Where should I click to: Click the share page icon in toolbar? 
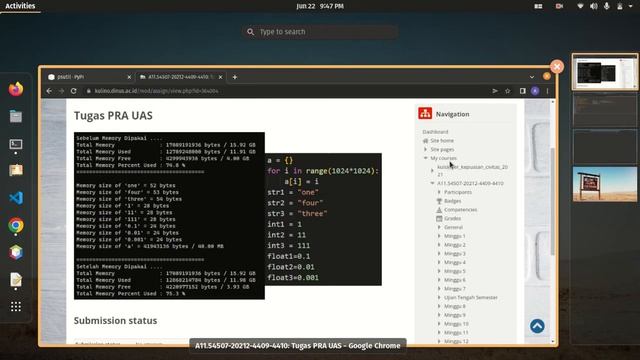[495, 91]
